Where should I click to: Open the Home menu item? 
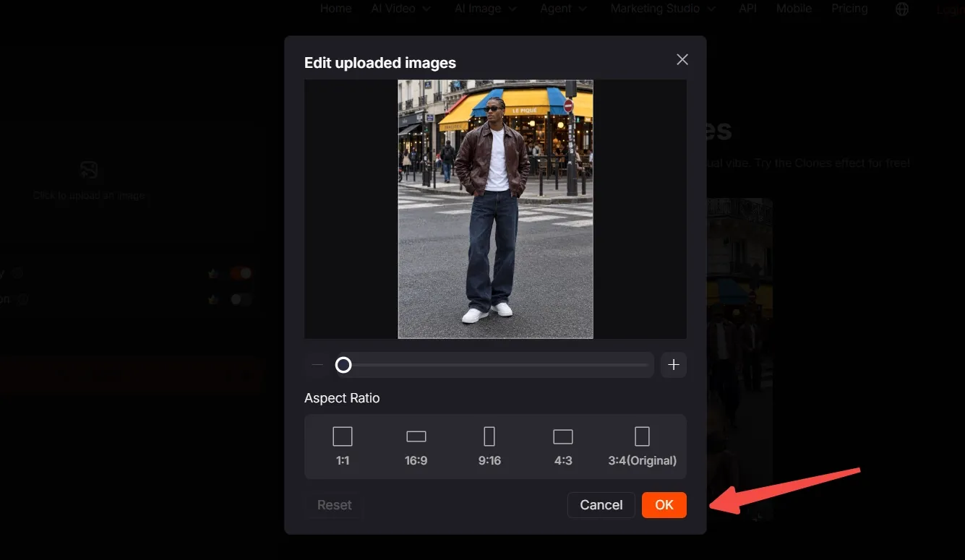(335, 9)
